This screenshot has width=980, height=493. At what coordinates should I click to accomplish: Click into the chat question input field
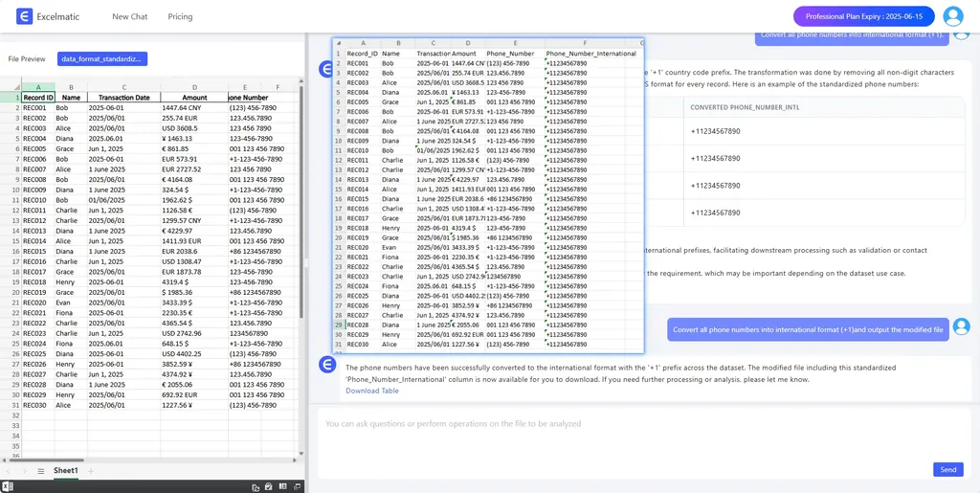point(622,424)
